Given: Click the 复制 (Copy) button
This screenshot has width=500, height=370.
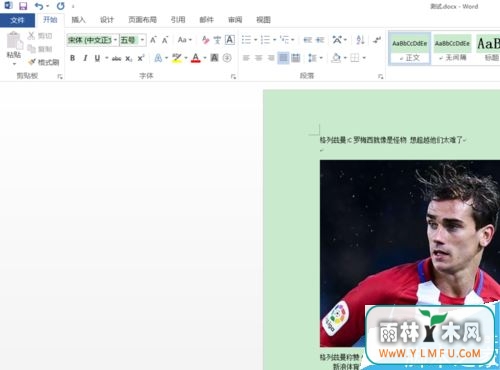Looking at the screenshot, I should click(x=40, y=49).
